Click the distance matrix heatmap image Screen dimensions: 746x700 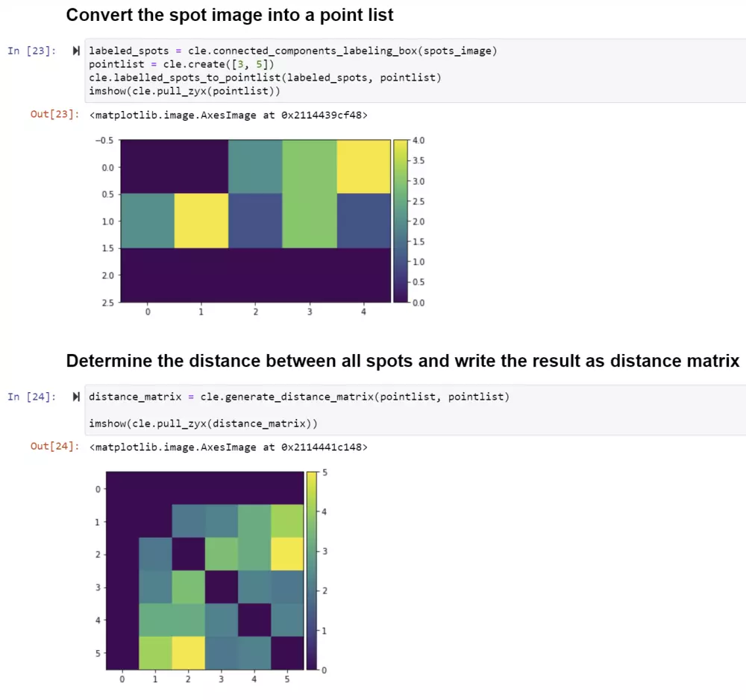point(205,571)
